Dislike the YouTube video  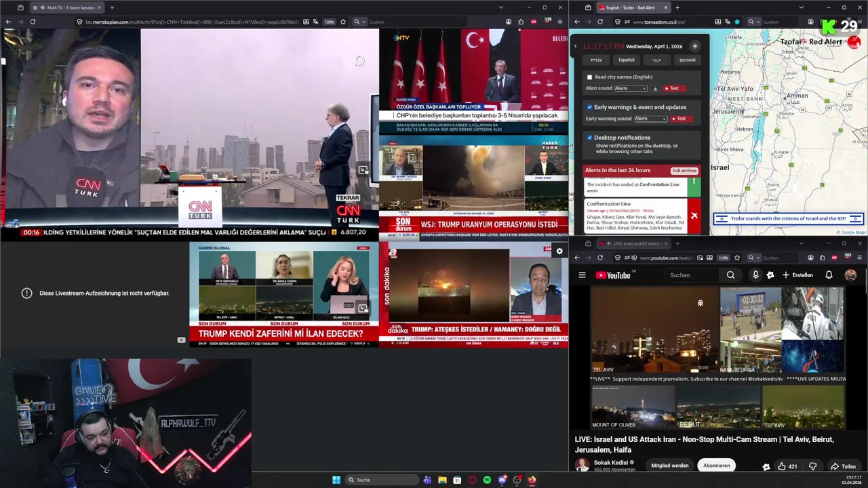[812, 466]
